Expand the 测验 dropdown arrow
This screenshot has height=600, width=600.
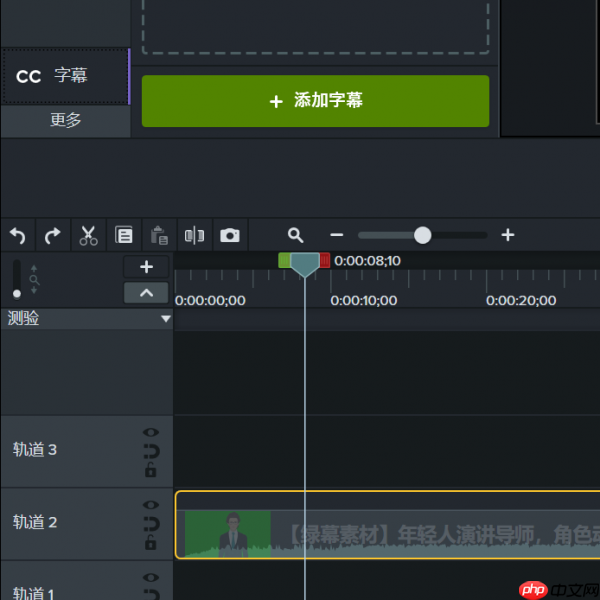coord(166,319)
